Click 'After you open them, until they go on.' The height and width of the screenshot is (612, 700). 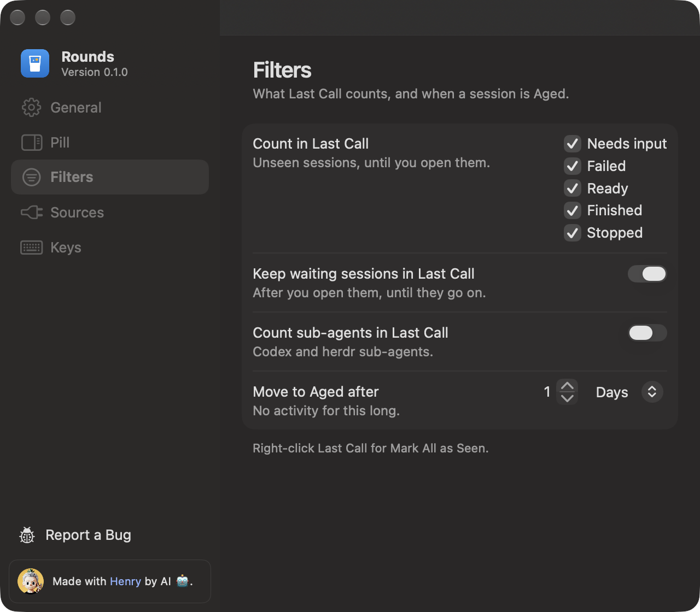coord(369,293)
